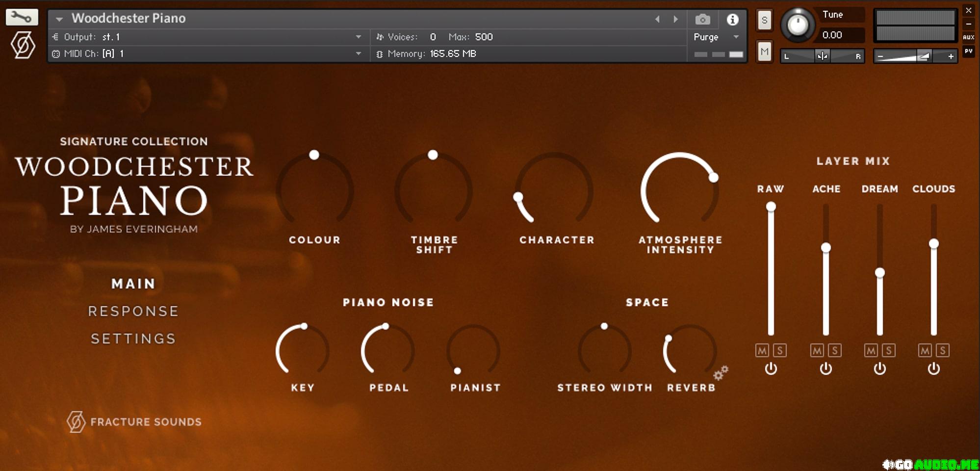Image resolution: width=980 pixels, height=471 pixels.
Task: Click the RAW layer volume fader handle
Action: coord(771,207)
